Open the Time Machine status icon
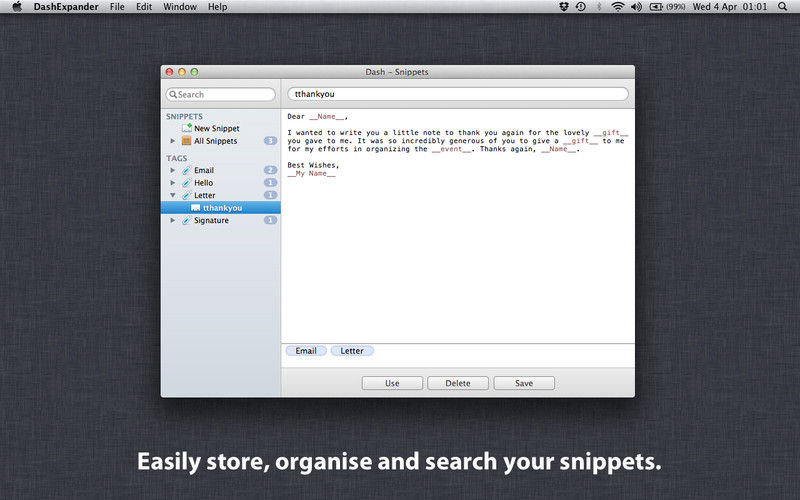The width and height of the screenshot is (800, 500). [x=581, y=7]
